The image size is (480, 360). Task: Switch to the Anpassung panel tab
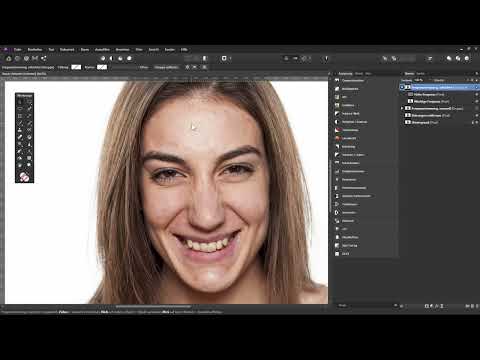(x=345, y=74)
